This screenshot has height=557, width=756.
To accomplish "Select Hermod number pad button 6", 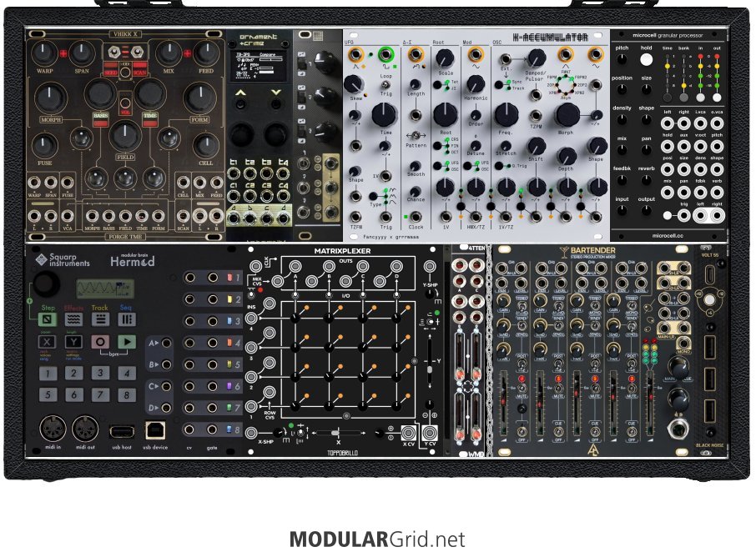I will tap(73, 394).
